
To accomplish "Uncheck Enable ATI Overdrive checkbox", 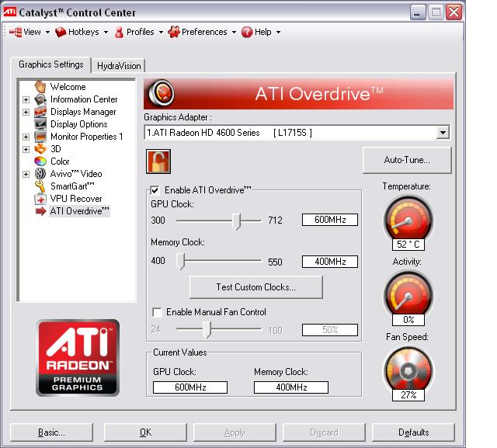I will click(155, 190).
